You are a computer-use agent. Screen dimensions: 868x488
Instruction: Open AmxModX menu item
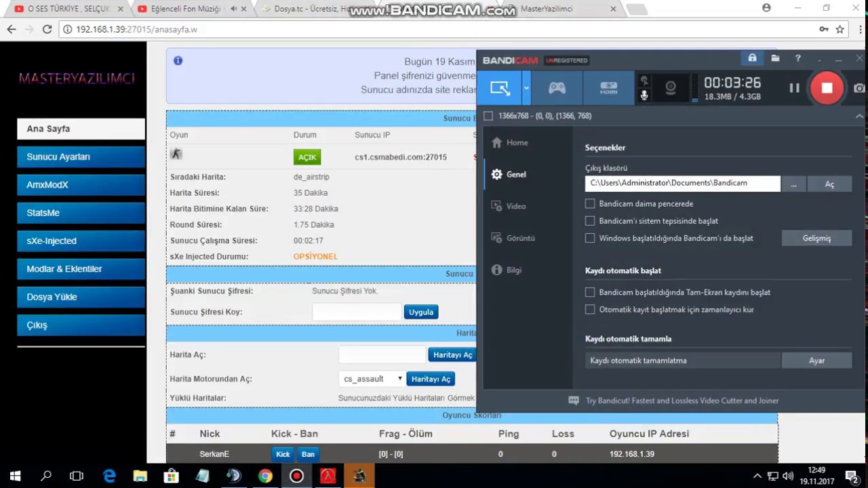click(81, 184)
